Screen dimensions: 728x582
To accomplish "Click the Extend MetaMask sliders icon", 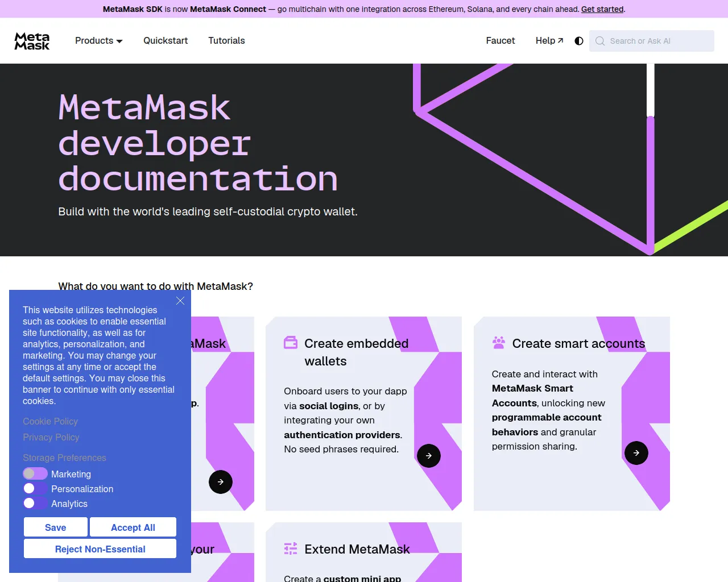I will (x=291, y=548).
